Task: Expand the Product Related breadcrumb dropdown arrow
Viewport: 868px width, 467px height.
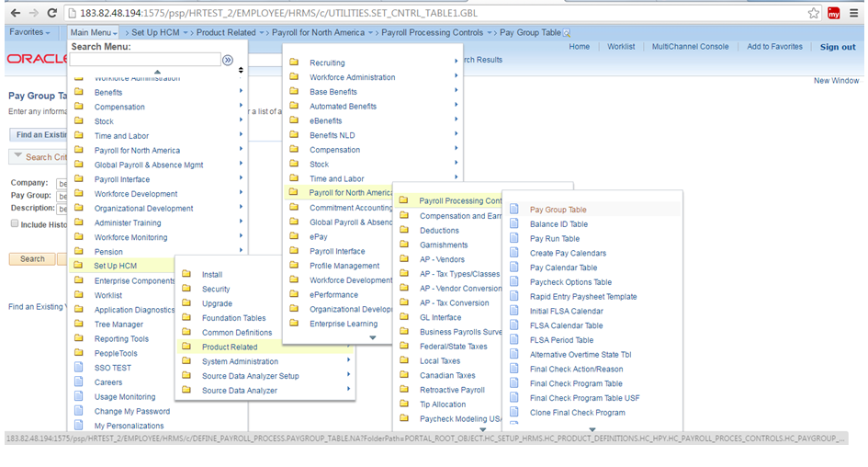Action: tap(262, 33)
